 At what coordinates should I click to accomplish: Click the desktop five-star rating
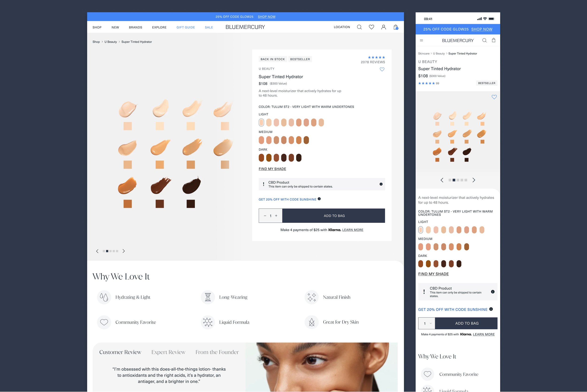click(x=376, y=57)
